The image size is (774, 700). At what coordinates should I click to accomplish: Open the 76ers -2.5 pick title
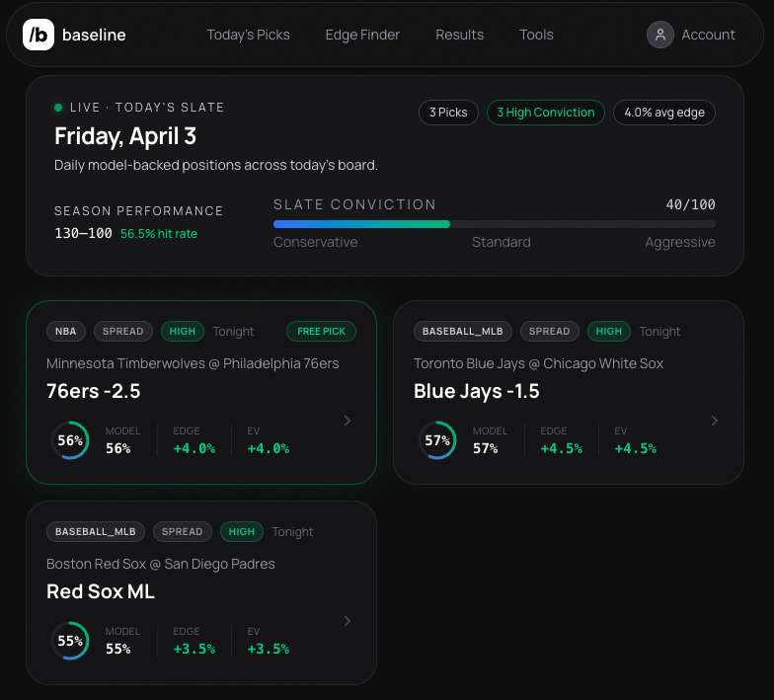coord(93,391)
